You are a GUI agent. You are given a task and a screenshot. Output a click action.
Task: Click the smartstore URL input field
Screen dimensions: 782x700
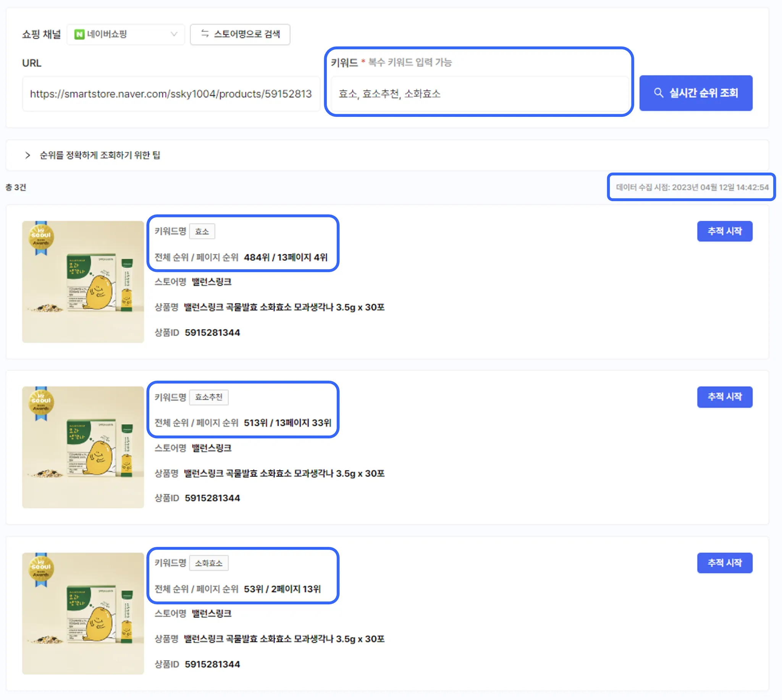(x=171, y=94)
